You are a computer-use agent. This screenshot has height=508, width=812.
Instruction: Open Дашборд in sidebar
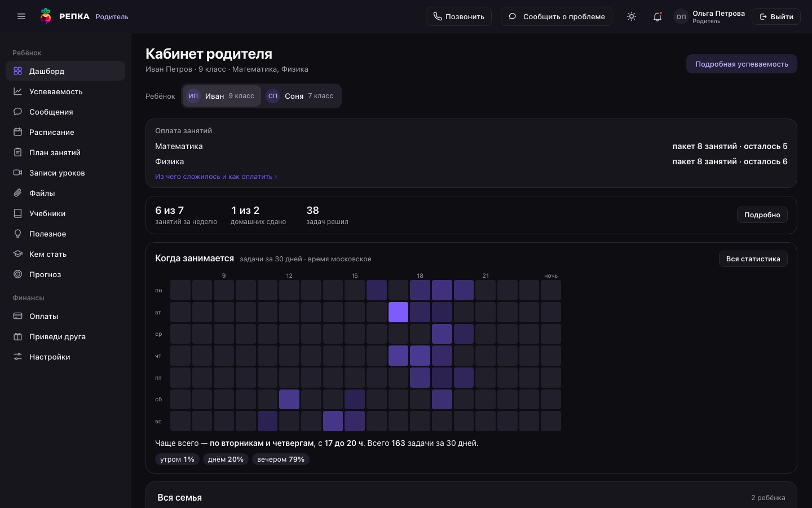click(65, 71)
